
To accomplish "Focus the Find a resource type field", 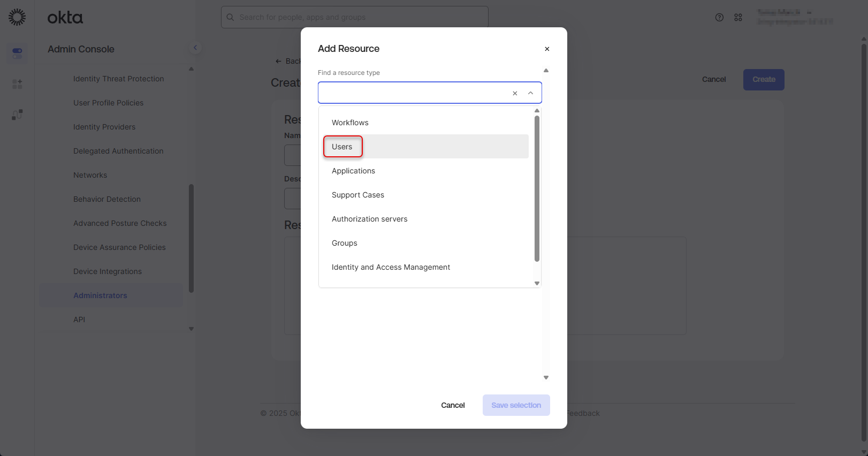I will click(x=412, y=93).
